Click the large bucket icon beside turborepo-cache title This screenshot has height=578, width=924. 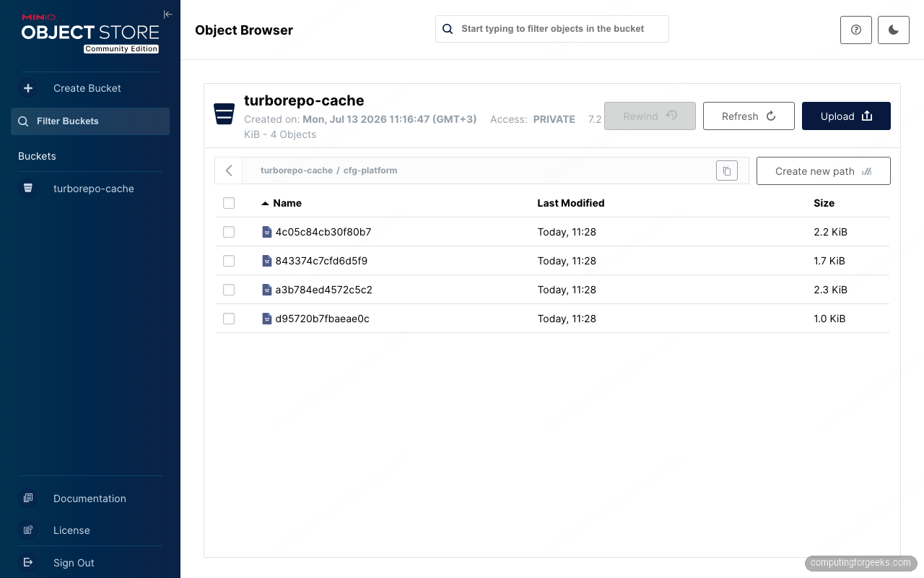coord(225,113)
